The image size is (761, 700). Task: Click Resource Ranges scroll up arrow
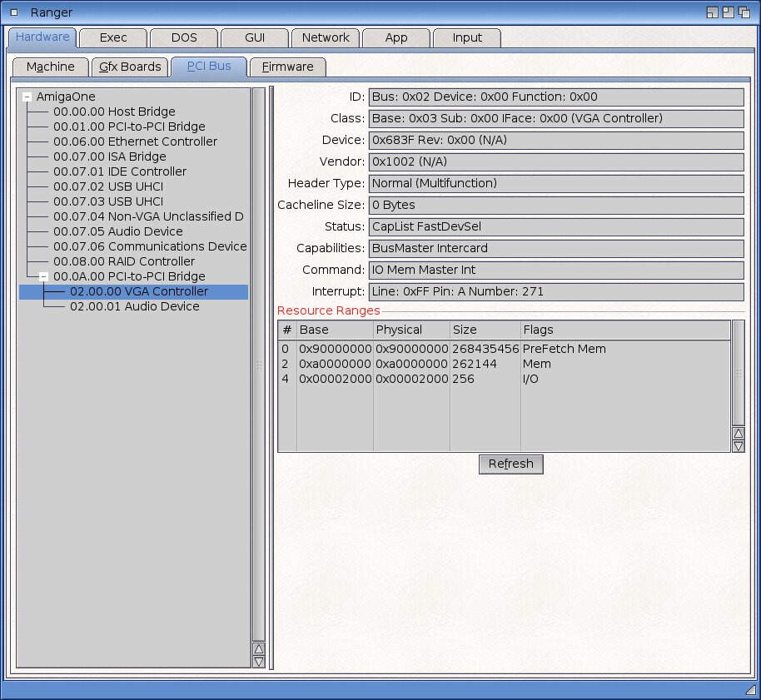739,434
